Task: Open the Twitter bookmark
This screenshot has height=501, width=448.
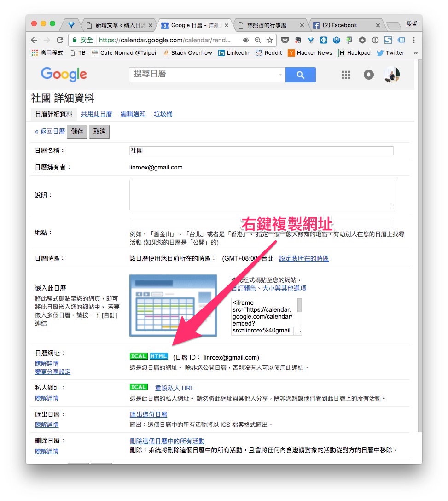Action: point(390,52)
